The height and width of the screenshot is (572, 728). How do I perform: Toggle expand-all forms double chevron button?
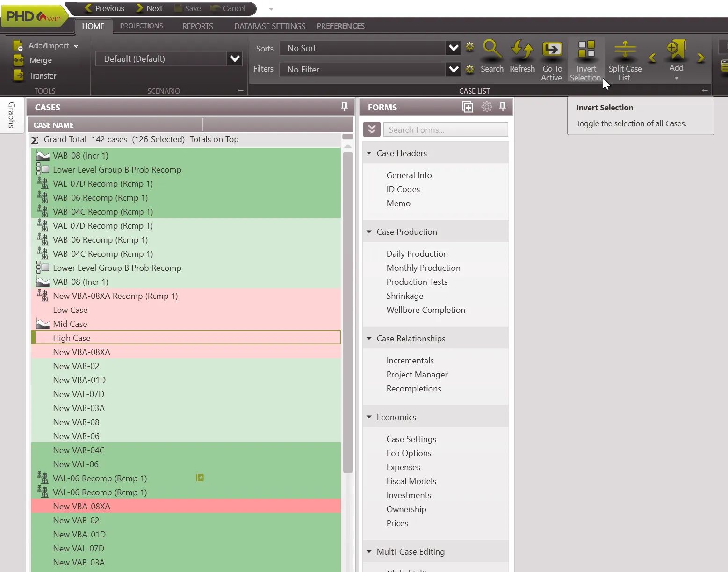372,130
